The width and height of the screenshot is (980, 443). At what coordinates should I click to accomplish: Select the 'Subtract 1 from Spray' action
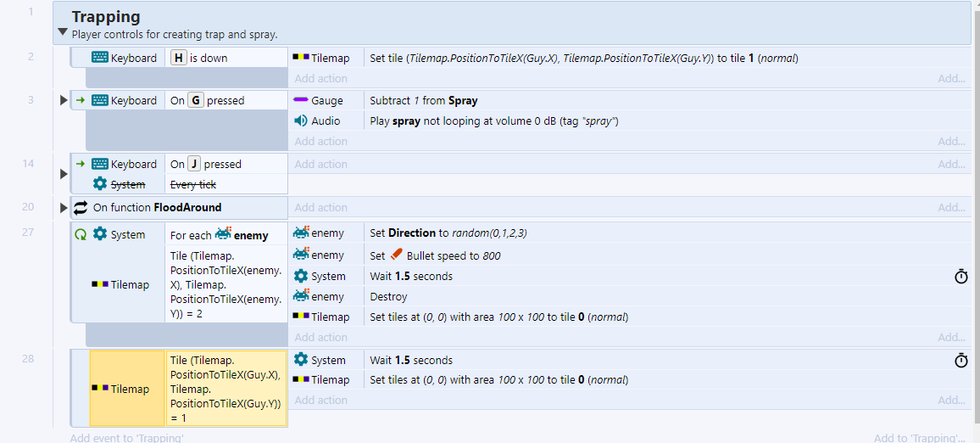coord(421,100)
